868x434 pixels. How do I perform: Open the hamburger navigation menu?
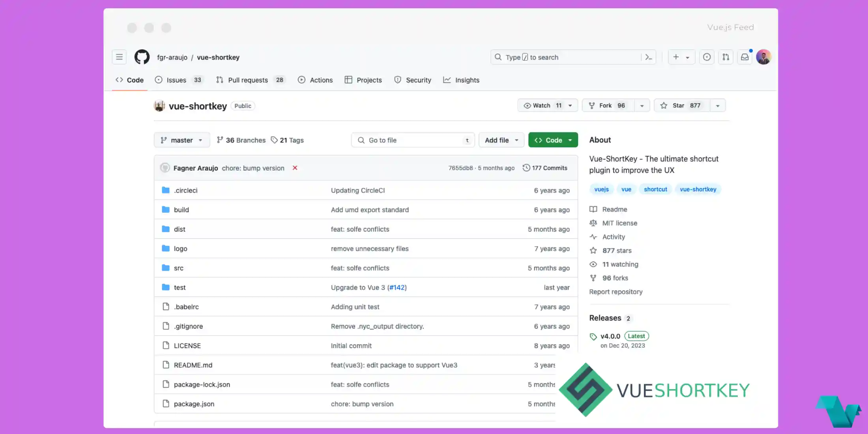pyautogui.click(x=119, y=57)
